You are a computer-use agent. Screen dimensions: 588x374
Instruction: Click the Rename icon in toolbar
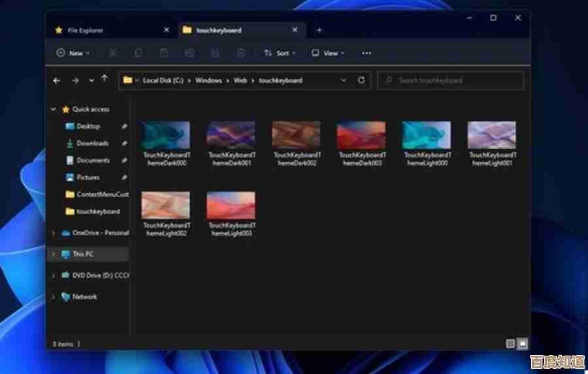[189, 53]
